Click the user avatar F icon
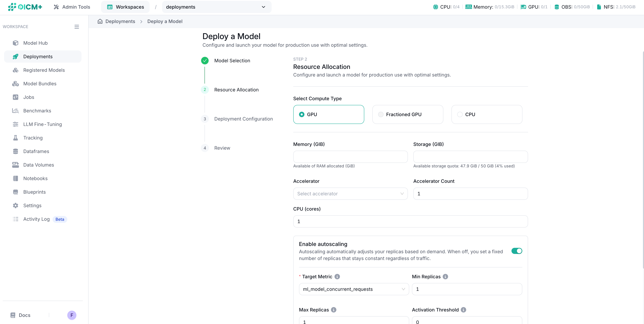 [72, 315]
